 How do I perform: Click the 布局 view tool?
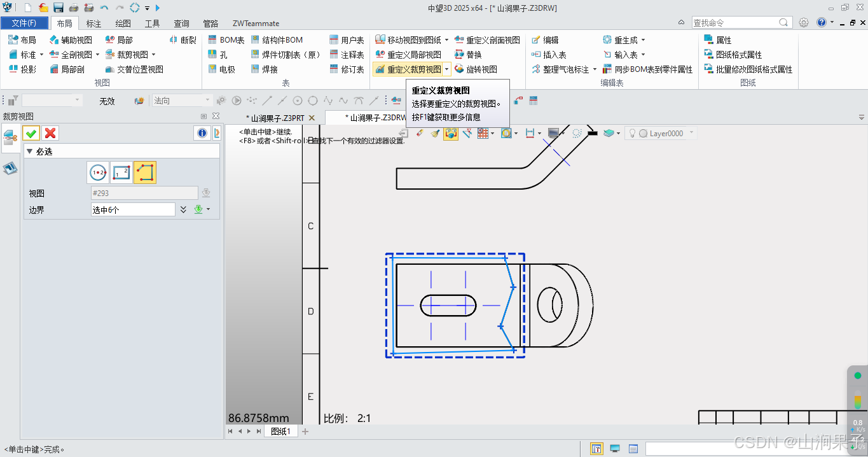(22, 39)
